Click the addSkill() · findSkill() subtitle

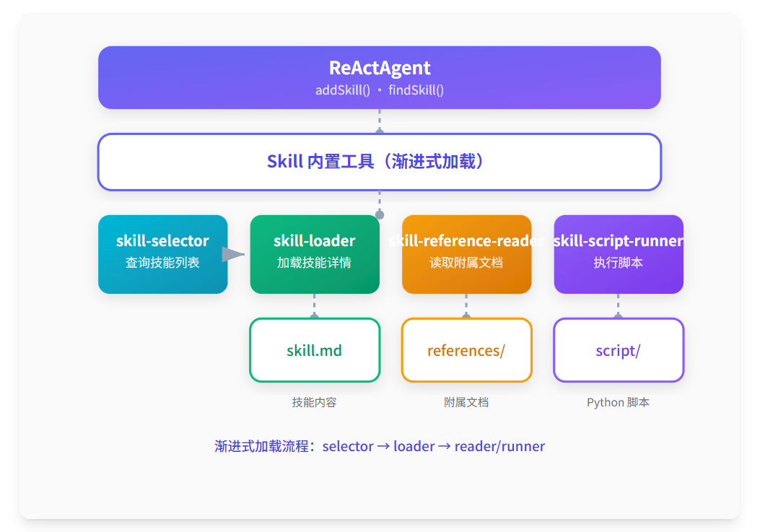(380, 90)
